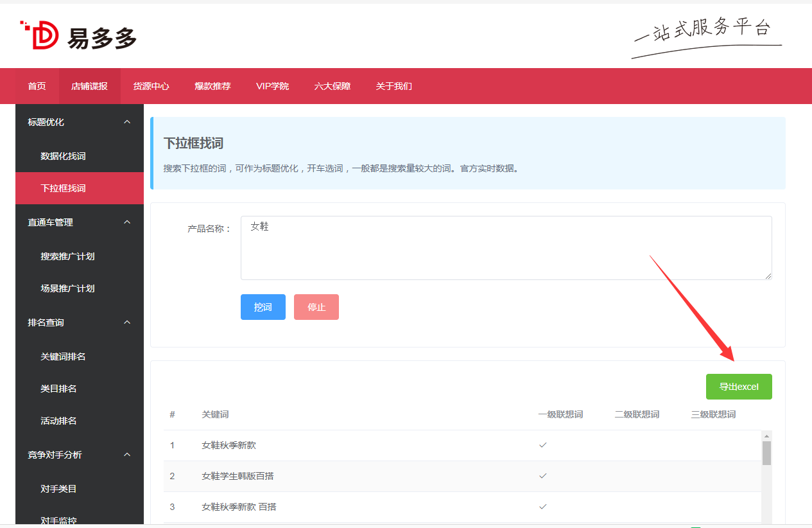
Task: Open the 关于我们 page
Action: pos(393,86)
